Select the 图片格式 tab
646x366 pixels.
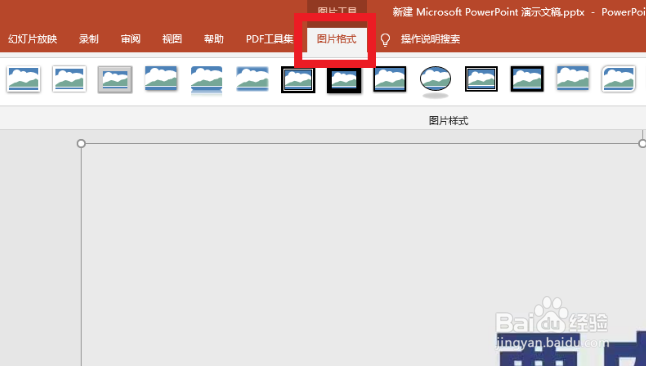point(337,39)
